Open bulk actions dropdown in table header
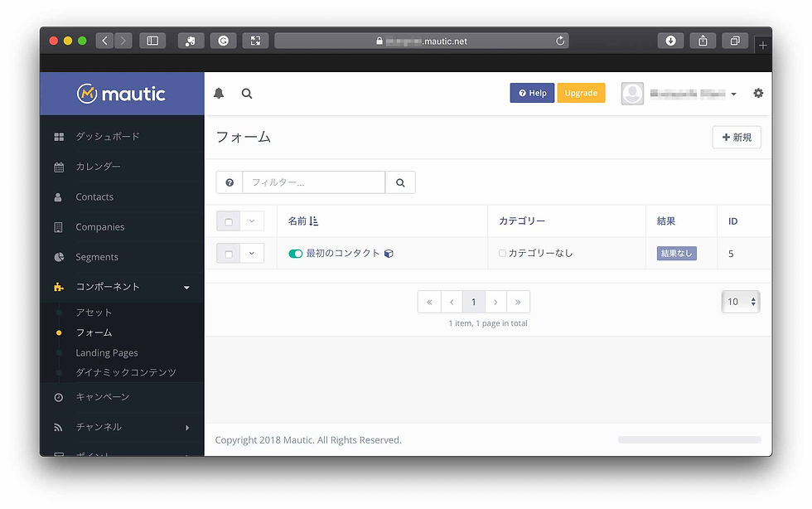812x509 pixels. pyautogui.click(x=252, y=221)
